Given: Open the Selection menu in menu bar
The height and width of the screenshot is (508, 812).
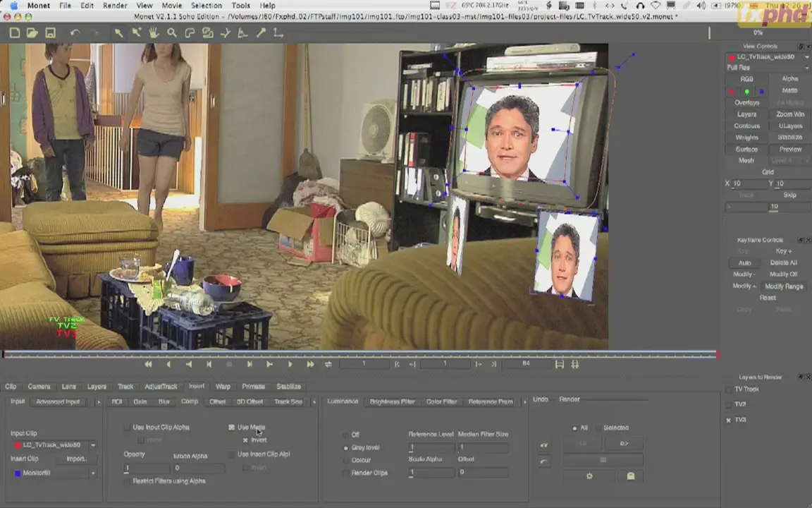Looking at the screenshot, I should point(206,6).
